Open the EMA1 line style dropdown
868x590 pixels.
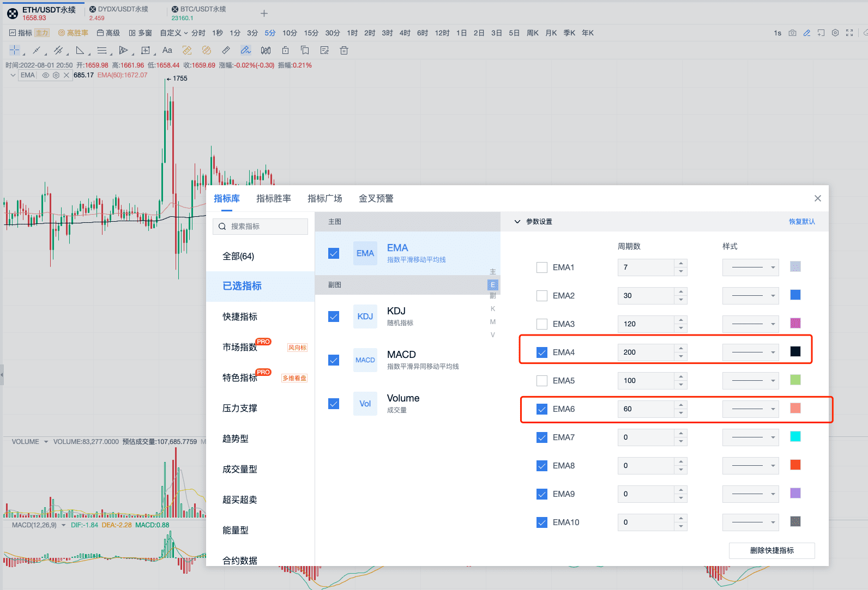click(751, 267)
